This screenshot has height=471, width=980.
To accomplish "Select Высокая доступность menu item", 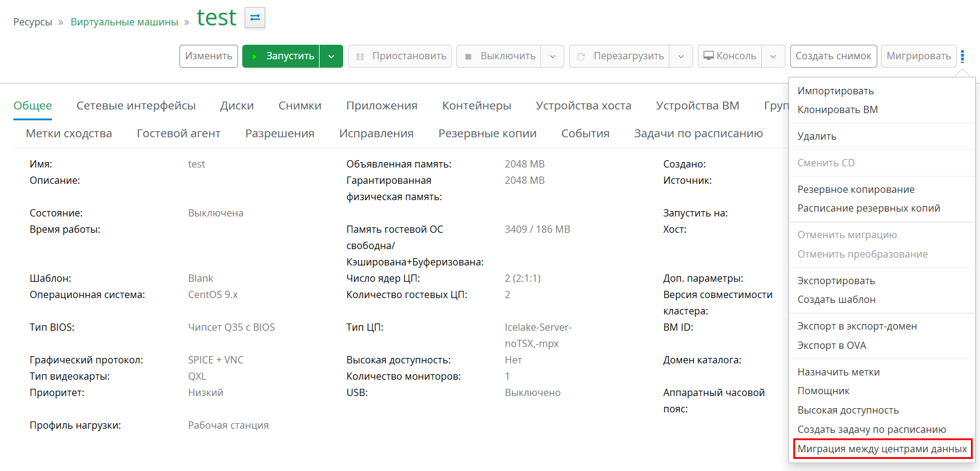I will (848, 410).
